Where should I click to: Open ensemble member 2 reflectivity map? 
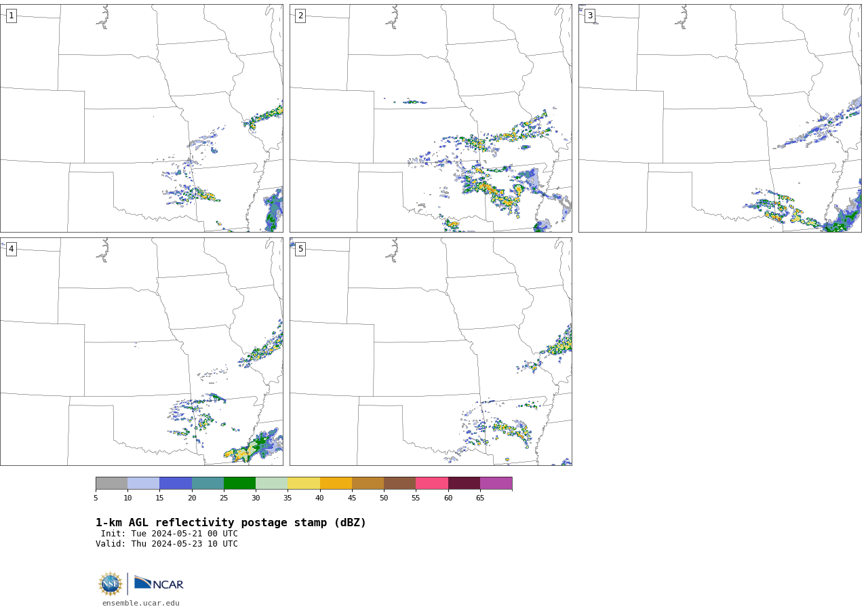[x=431, y=119]
